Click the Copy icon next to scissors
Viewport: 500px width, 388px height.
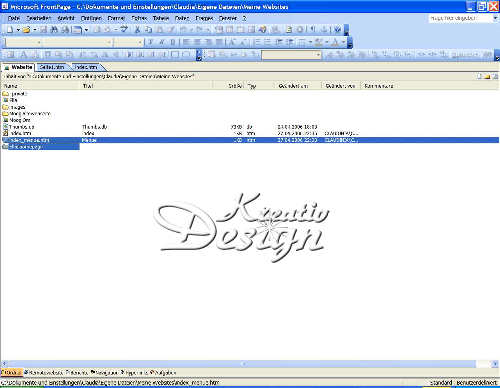(148, 30)
